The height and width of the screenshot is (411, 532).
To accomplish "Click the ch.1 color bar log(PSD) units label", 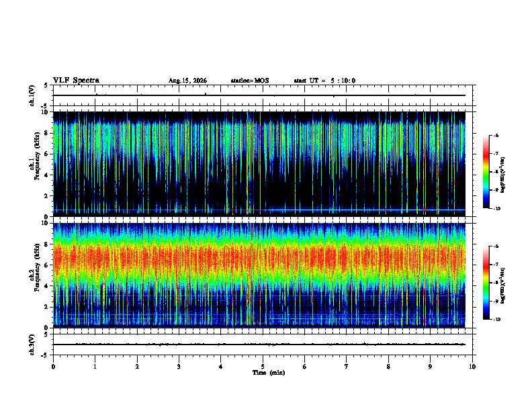I will coord(503,175).
